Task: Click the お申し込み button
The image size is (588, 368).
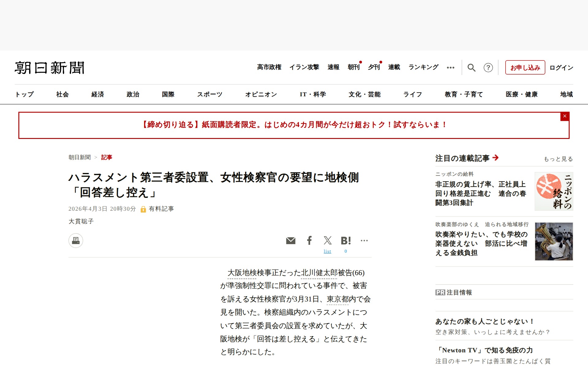Action: coord(525,67)
